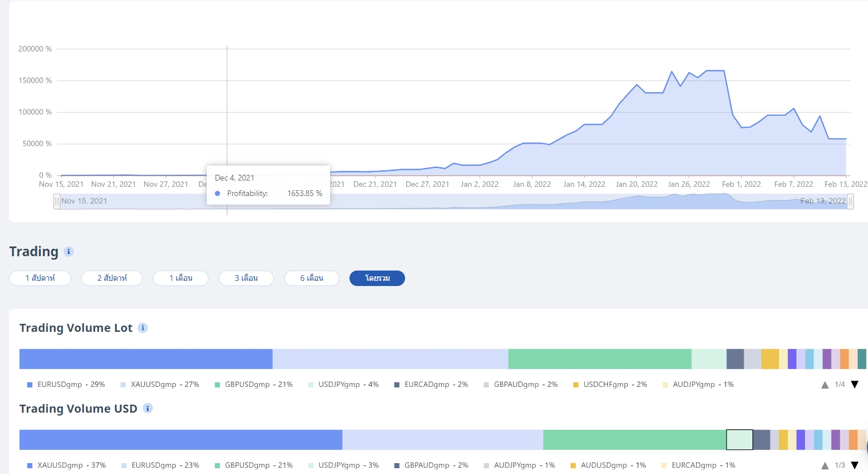868x474 pixels.
Task: Select the 1 สัปดาห์ period
Action: click(x=40, y=278)
